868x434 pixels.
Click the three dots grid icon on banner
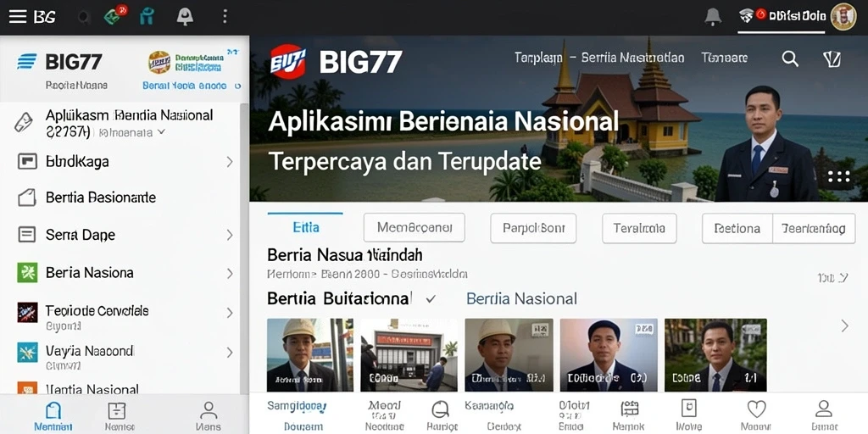(838, 176)
